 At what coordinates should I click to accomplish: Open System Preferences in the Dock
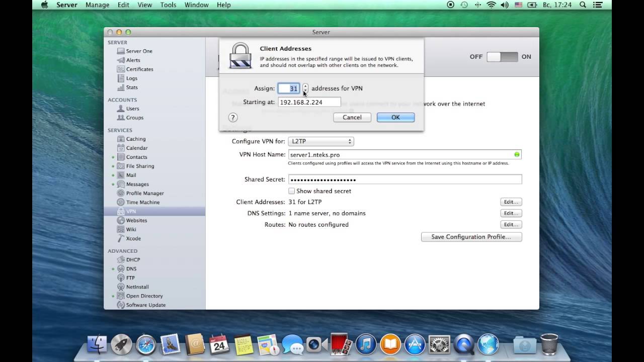point(439,344)
